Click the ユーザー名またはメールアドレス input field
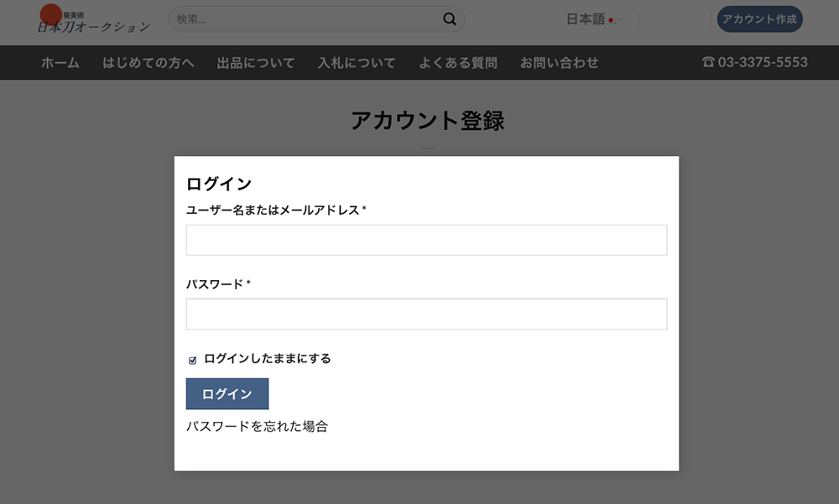Screen dimensions: 839x504 (426, 240)
